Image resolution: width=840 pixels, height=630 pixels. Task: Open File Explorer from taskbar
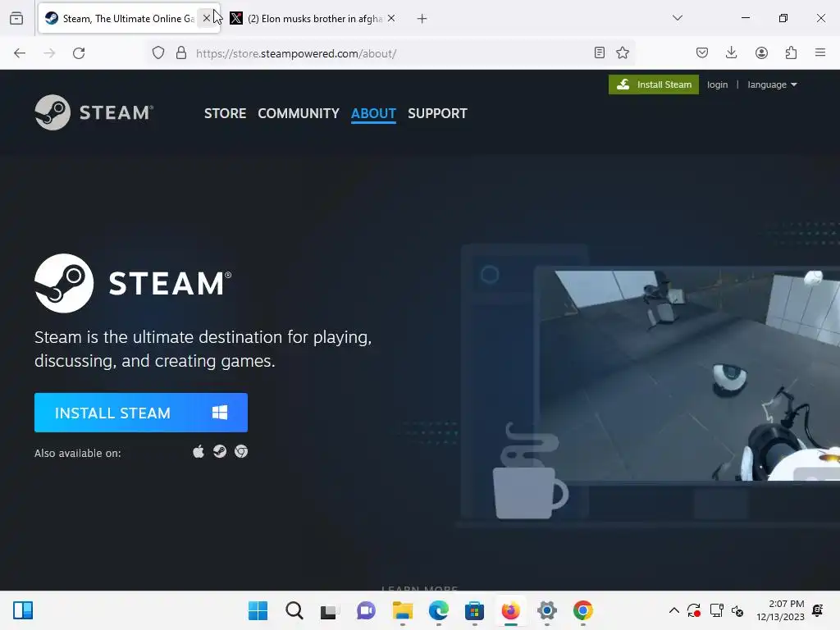(x=402, y=610)
